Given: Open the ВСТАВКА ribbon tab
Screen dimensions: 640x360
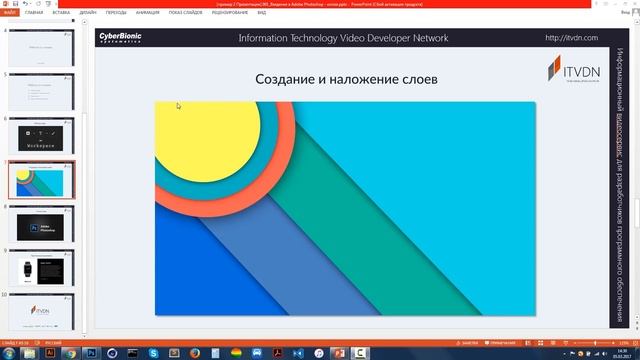Looking at the screenshot, I should pyautogui.click(x=61, y=13).
